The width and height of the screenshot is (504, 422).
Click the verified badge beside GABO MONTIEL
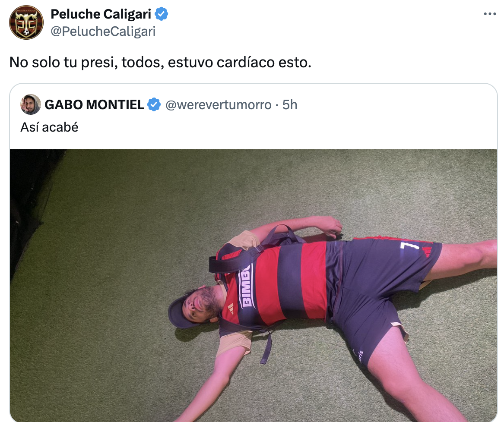(x=154, y=105)
